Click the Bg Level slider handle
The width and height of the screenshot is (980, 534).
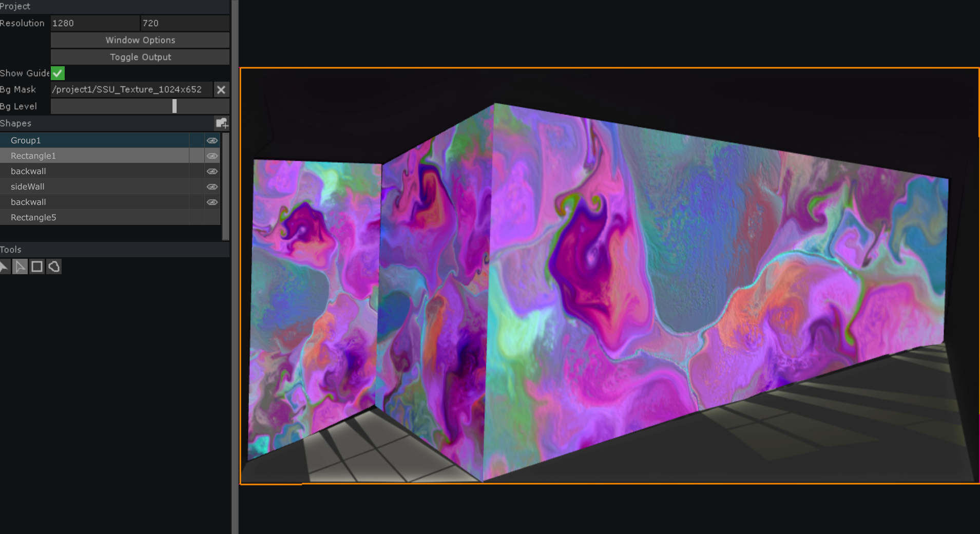tap(174, 106)
